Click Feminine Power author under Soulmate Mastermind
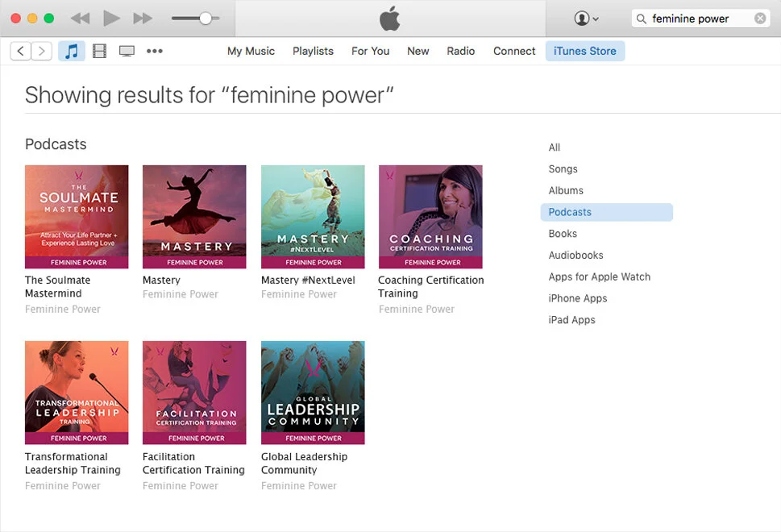781x532 pixels. click(x=63, y=310)
